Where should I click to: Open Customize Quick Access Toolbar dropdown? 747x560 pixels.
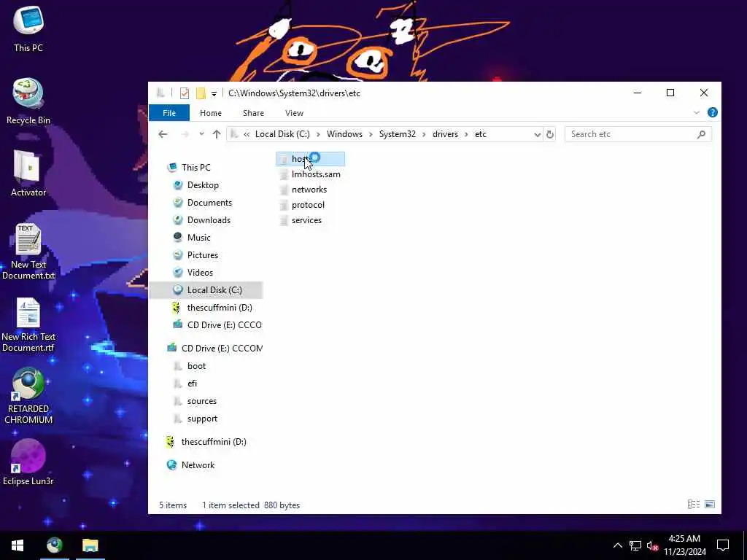coord(214,94)
